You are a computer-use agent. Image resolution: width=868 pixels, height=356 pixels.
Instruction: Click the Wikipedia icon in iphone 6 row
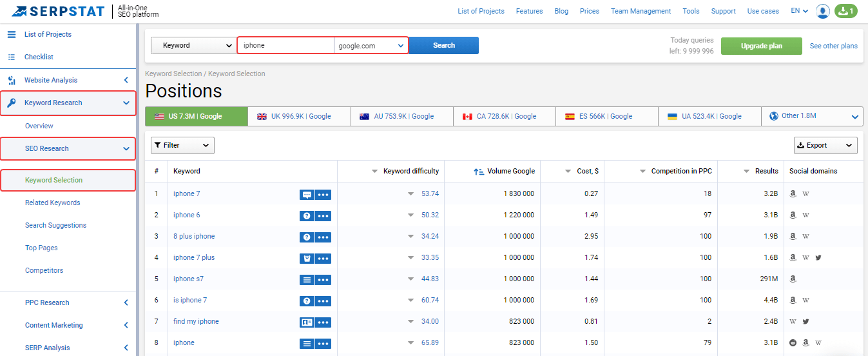(x=805, y=215)
